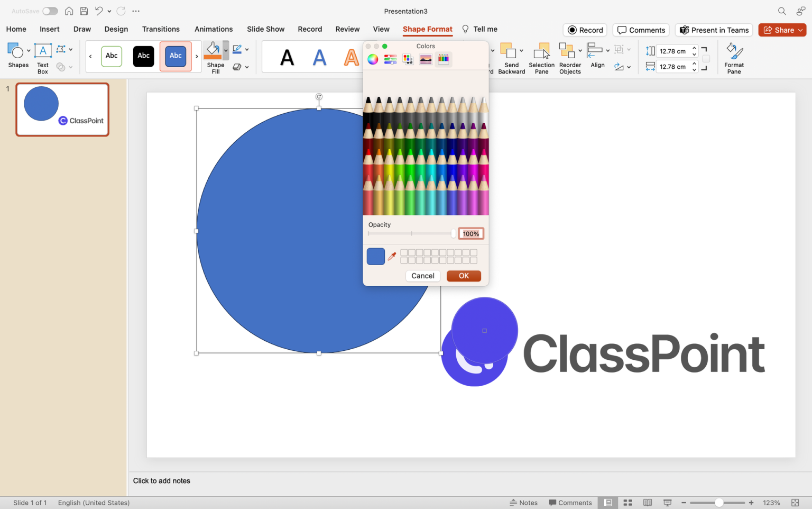
Task: Open the Color Palettes view
Action: coord(408,59)
